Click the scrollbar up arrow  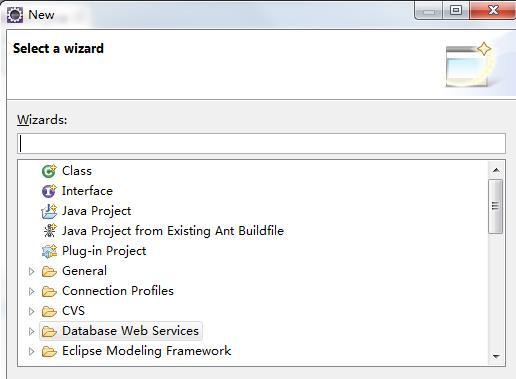[496, 170]
